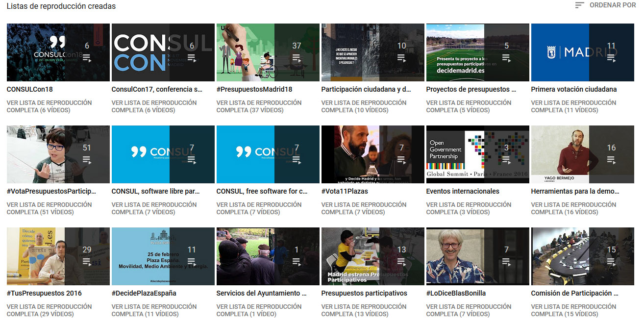
Task: Open the Participación ciudadana playlist title
Action: [366, 89]
